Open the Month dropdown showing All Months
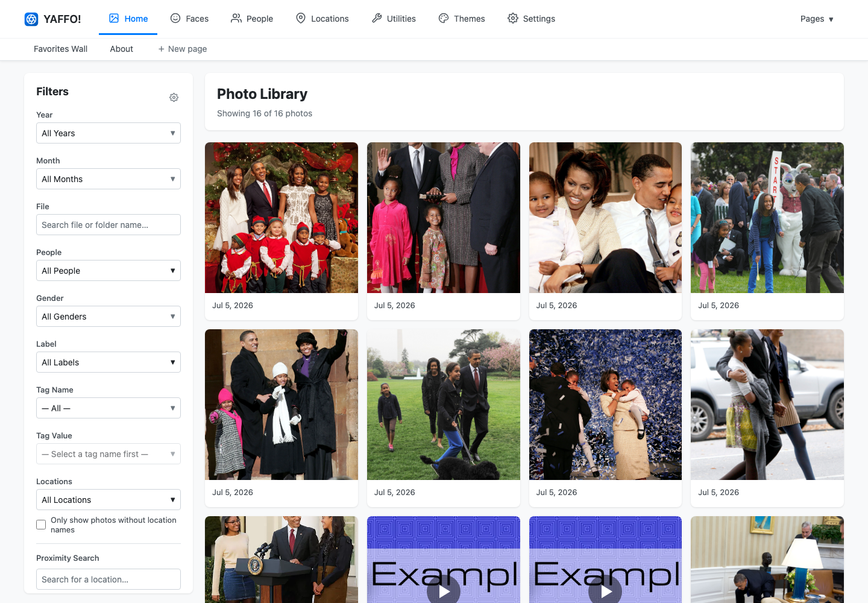This screenshot has width=868, height=603. coord(108,179)
